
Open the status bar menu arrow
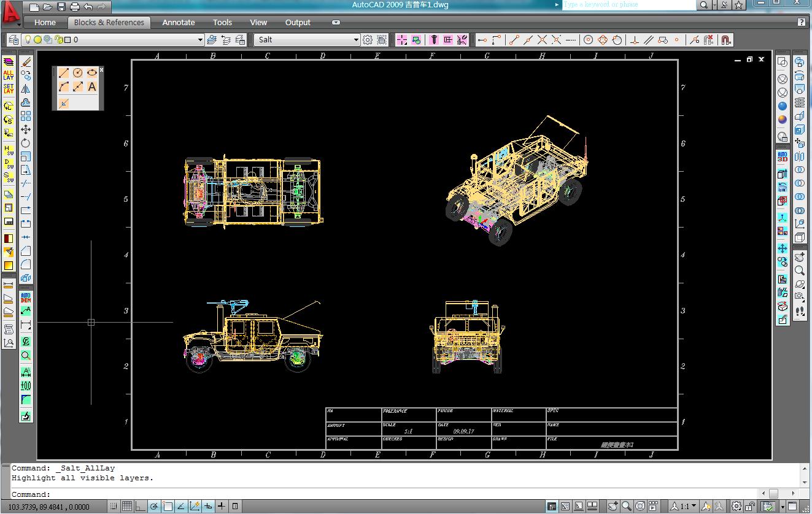coord(783,507)
